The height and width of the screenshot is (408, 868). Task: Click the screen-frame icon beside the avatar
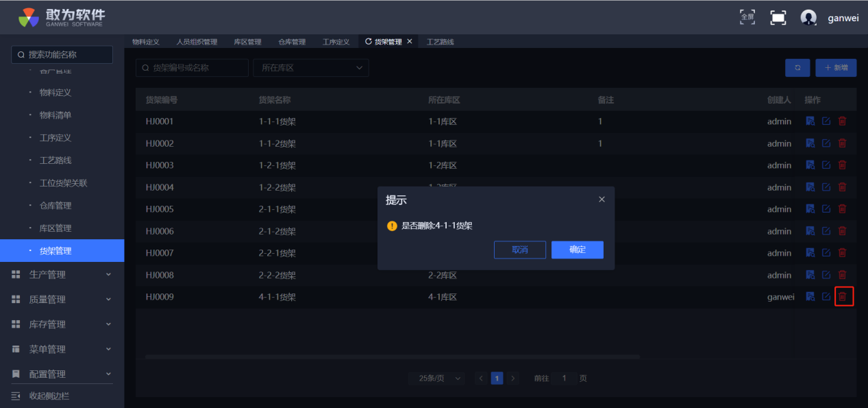pyautogui.click(x=778, y=18)
